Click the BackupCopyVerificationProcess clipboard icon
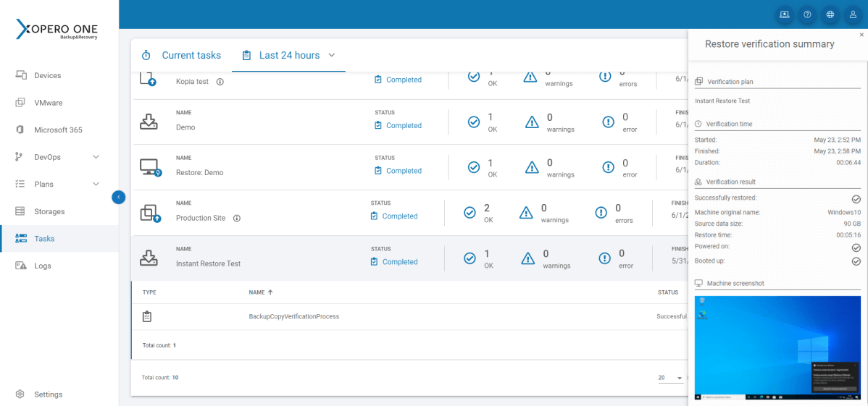The image size is (868, 406). click(147, 316)
